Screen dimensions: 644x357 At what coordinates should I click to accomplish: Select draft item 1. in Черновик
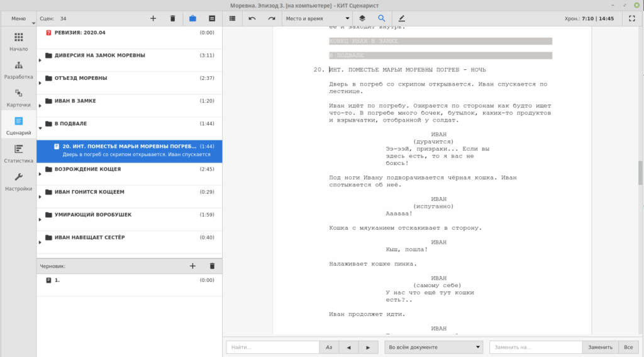coord(130,285)
